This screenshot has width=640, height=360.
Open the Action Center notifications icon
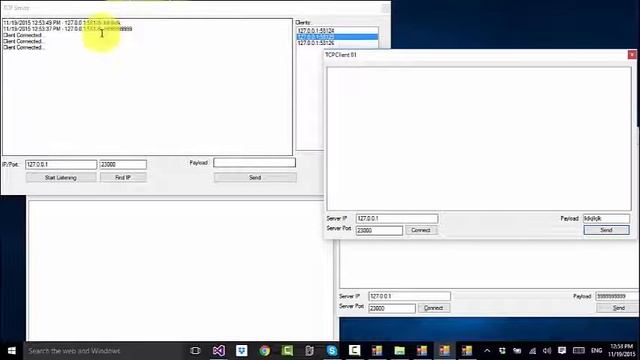click(562, 351)
